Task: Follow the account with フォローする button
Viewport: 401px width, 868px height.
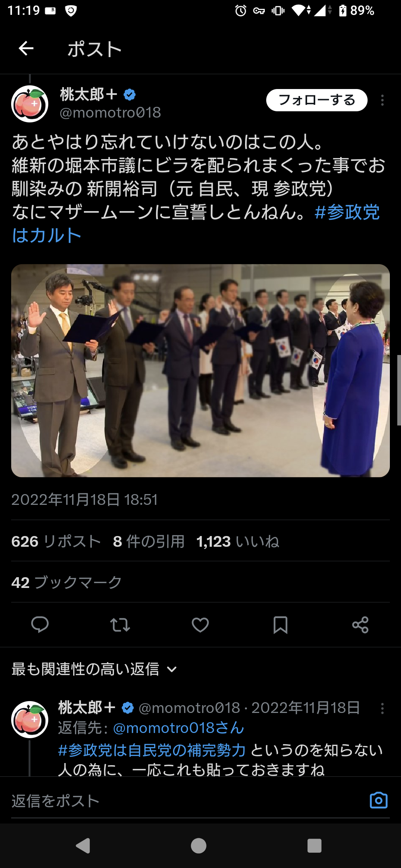Action: (317, 100)
